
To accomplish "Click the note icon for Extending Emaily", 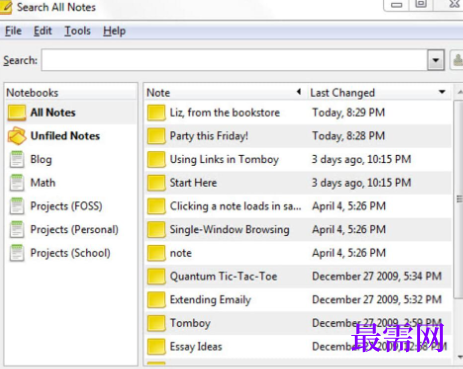I will (156, 299).
